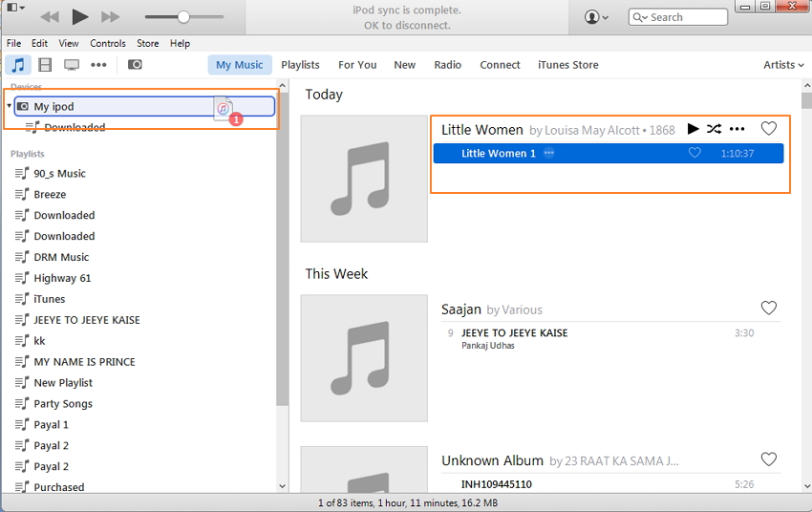Love the Little Women album heart
This screenshot has height=512, width=812.
pyautogui.click(x=768, y=129)
